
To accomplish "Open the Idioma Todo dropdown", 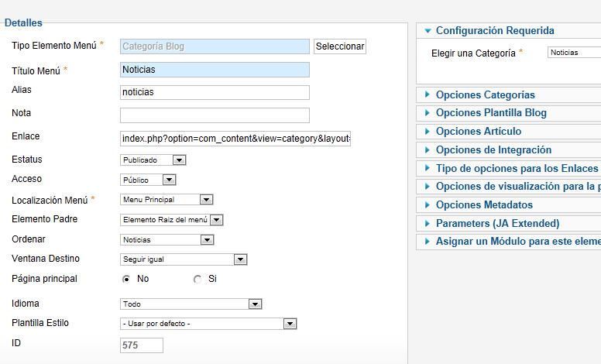I will point(191,304).
